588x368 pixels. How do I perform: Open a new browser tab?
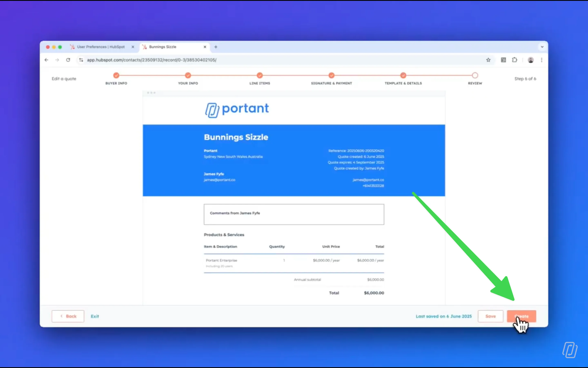coord(216,47)
